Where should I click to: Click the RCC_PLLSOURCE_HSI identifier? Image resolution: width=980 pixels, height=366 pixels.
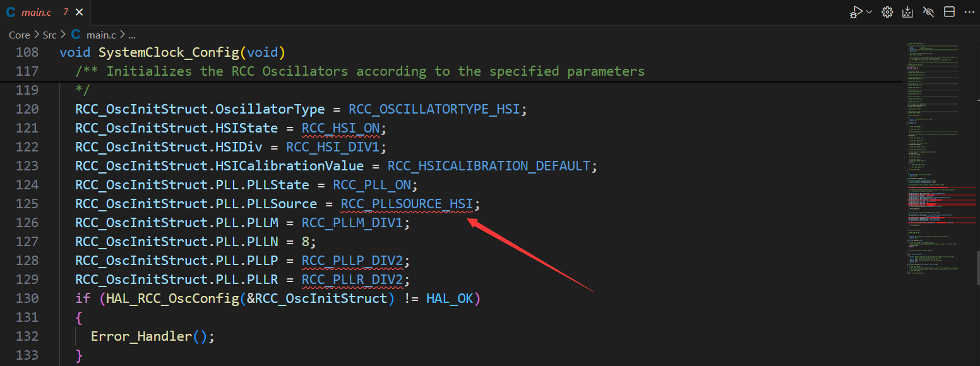click(407, 204)
